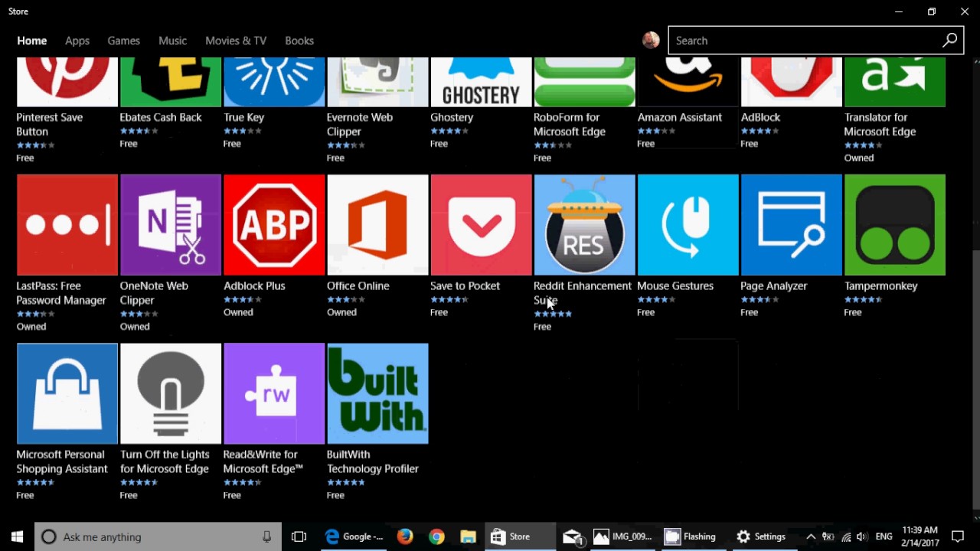This screenshot has width=980, height=551.
Task: Open the AdBlock app tile icon
Action: (x=791, y=82)
